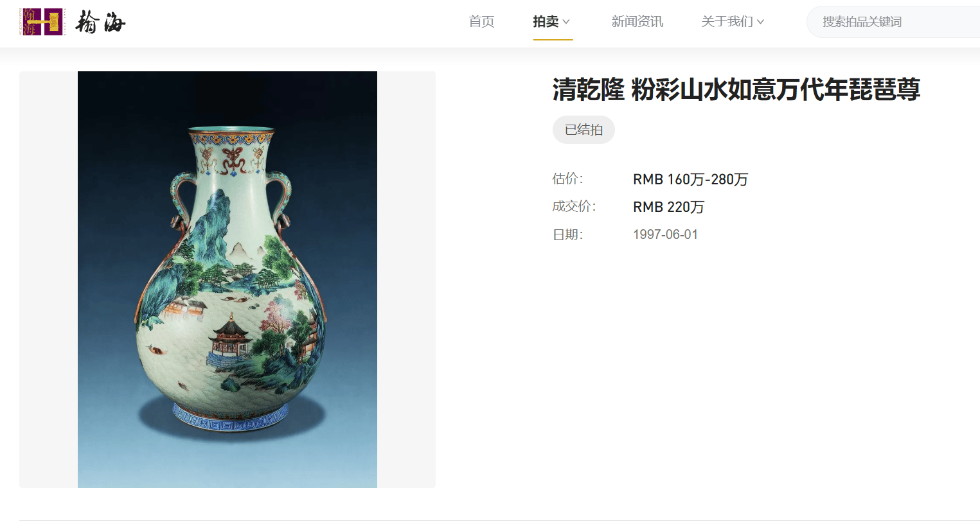Expand the chevron next to 拍卖
980x526 pixels.
tap(566, 22)
